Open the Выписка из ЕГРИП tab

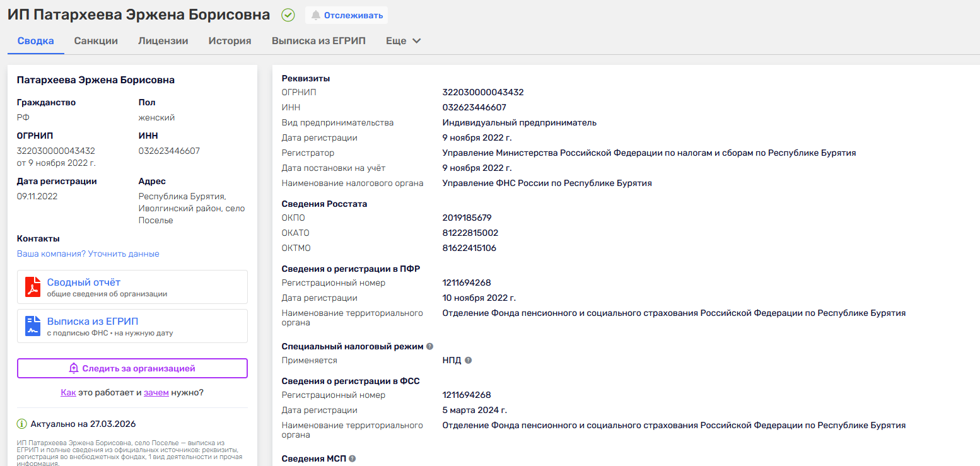(318, 40)
